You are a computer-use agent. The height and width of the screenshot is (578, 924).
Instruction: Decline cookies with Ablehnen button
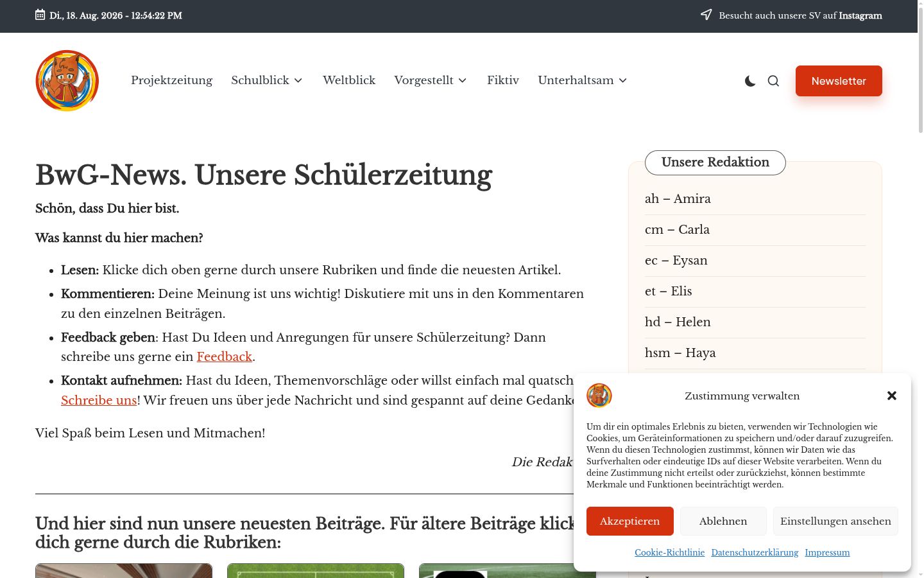point(723,521)
